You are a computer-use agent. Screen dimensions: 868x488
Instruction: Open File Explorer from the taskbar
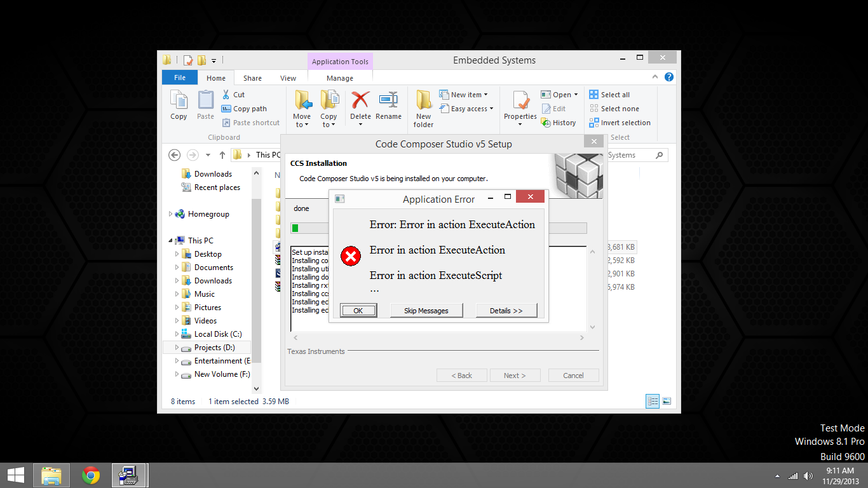click(x=51, y=475)
